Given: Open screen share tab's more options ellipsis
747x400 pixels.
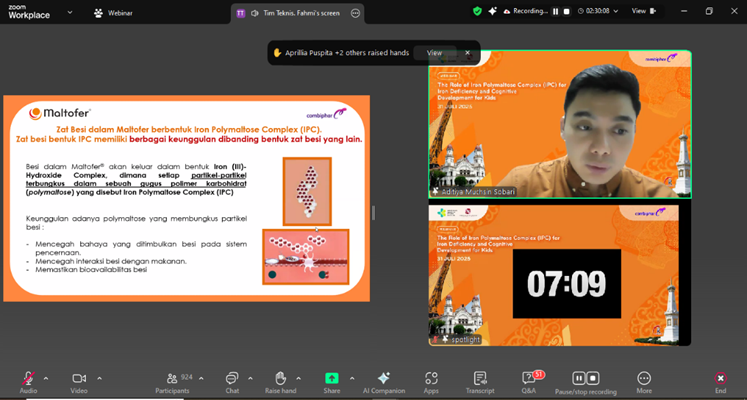Looking at the screenshot, I should [355, 13].
